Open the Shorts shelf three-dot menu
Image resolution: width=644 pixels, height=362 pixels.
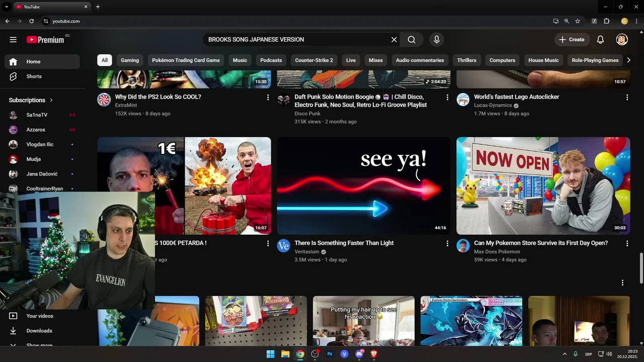click(622, 283)
